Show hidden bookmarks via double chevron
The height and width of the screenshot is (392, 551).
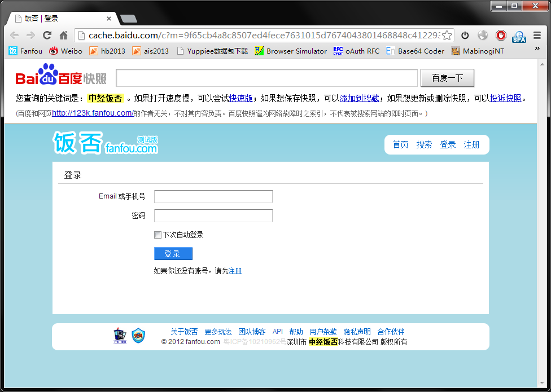tap(537, 49)
